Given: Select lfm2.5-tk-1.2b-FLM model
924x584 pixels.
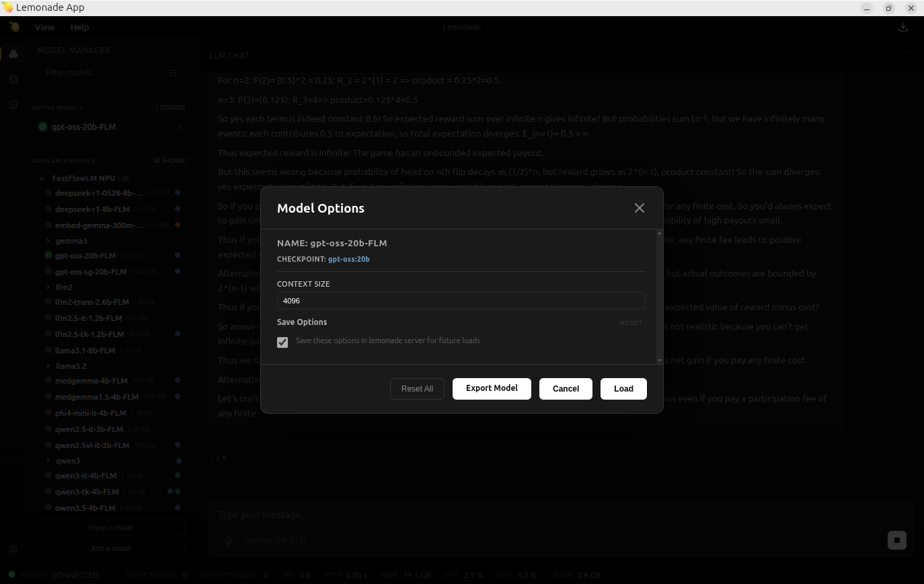Looking at the screenshot, I should [x=89, y=334].
